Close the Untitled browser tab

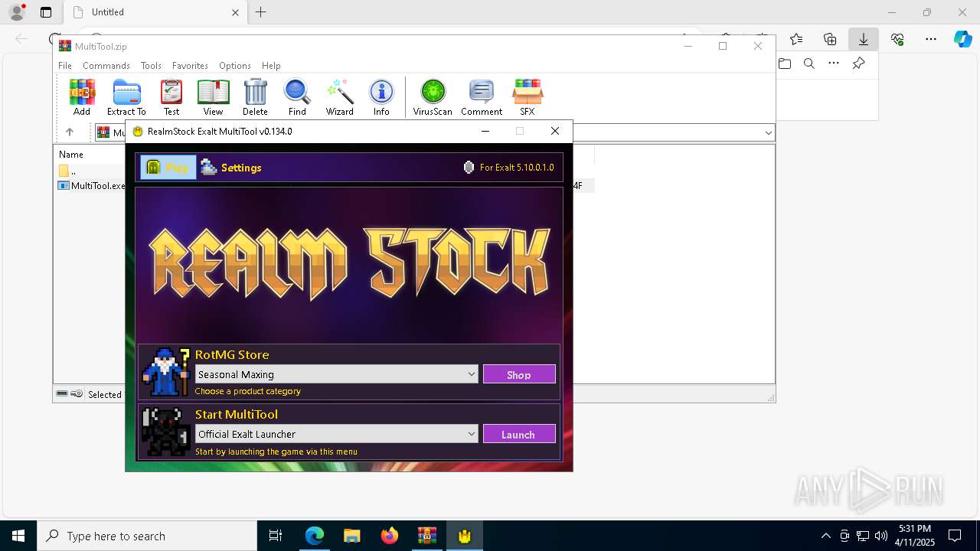pos(235,12)
